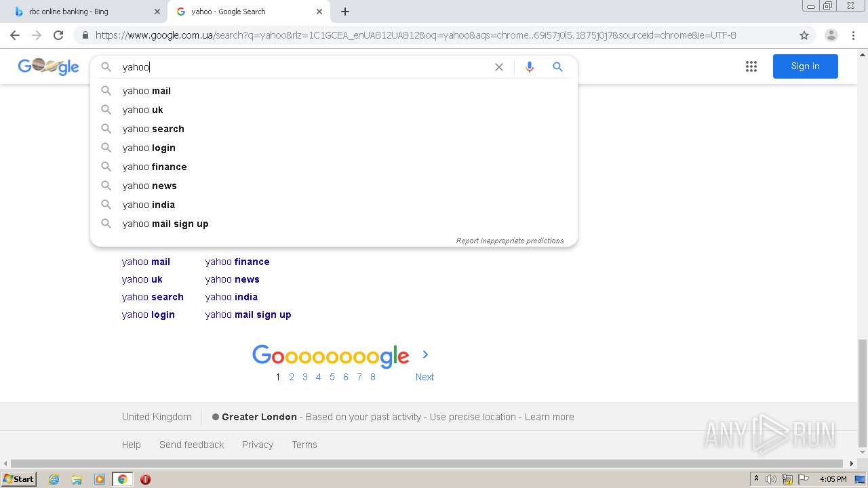Pick the 'yahoo news' autocomplete suggestion
Viewport: 868px width, 488px height.
pos(334,186)
